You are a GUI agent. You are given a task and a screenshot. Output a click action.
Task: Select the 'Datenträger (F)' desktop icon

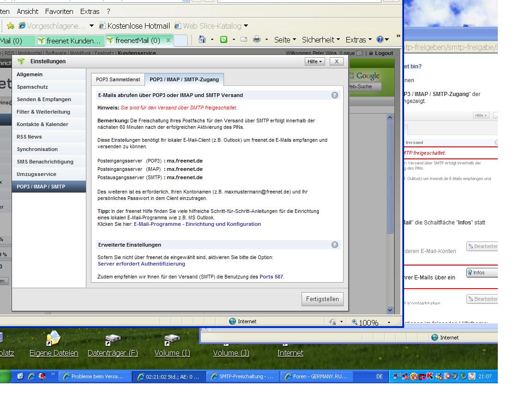113,344
